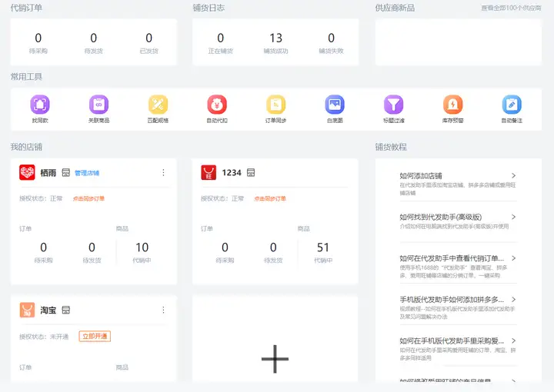
Task: Open 如何在手机版代发助手里采购 tutorial title
Action: pyautogui.click(x=452, y=341)
